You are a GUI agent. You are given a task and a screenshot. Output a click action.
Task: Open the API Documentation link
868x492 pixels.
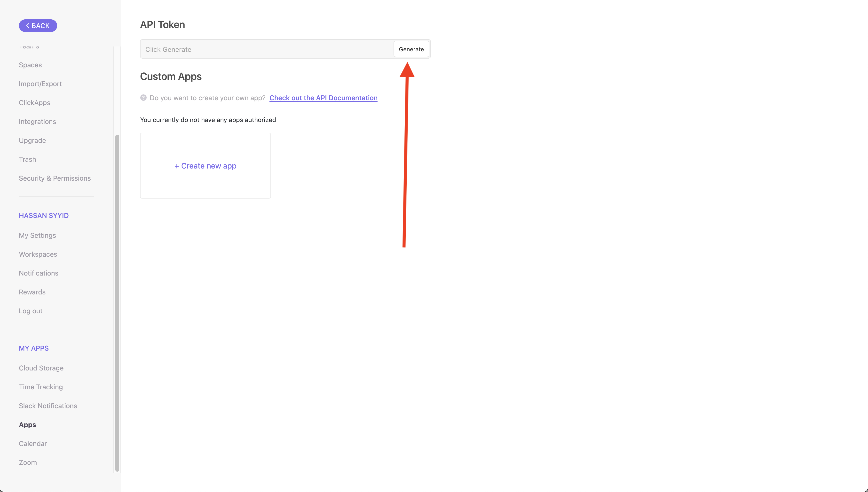(323, 98)
